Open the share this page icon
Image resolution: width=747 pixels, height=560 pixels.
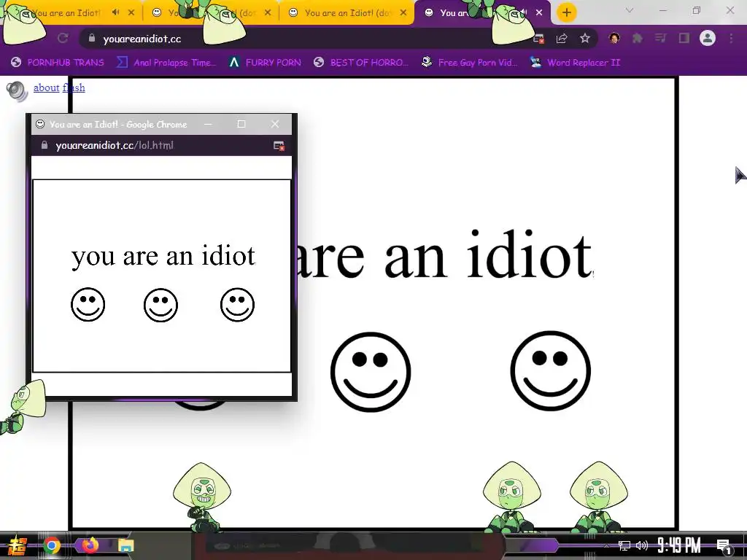pos(562,39)
